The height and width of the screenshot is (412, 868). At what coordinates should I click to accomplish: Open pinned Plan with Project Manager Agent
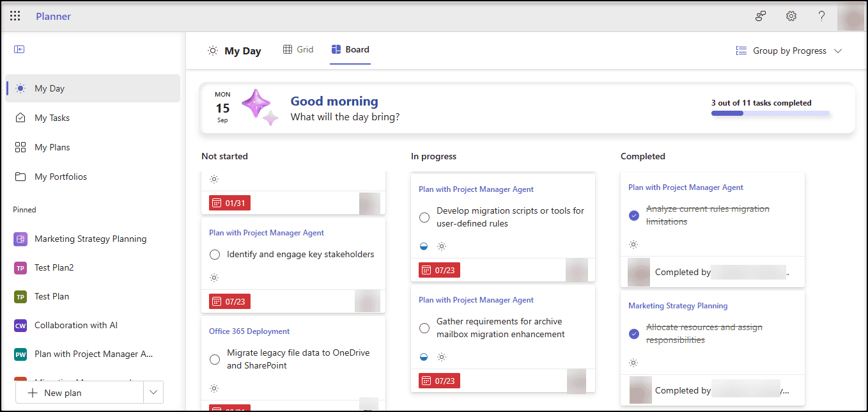pos(93,354)
